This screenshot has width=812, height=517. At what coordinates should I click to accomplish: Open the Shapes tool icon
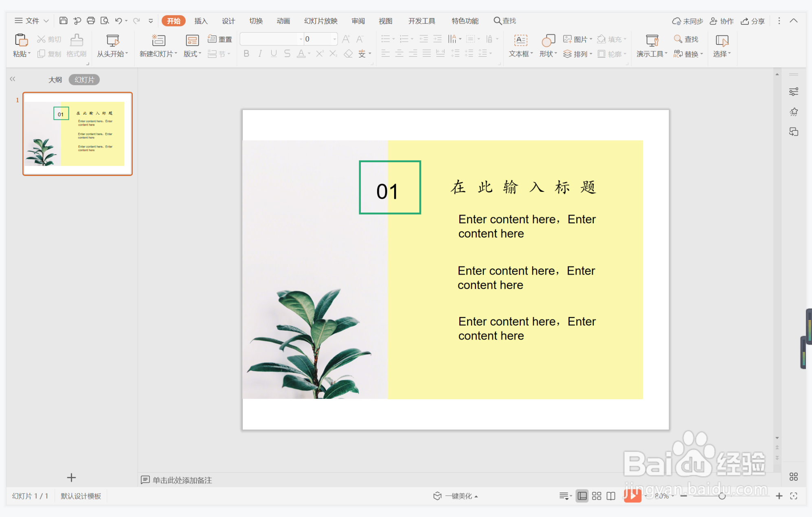point(548,40)
